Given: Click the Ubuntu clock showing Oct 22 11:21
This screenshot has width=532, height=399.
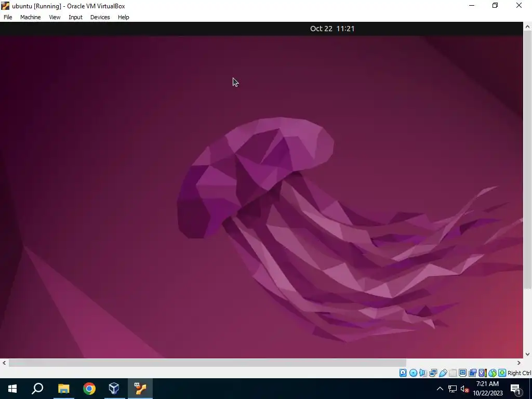Looking at the screenshot, I should [x=332, y=29].
